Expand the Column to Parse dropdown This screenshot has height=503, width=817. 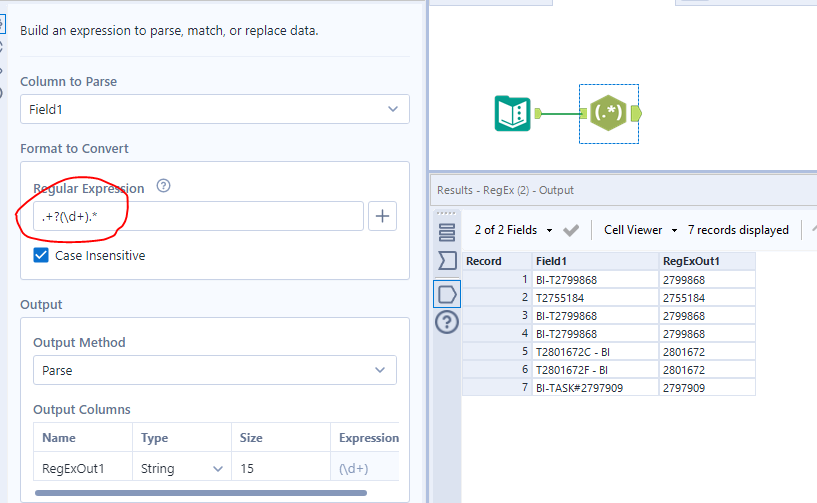click(x=214, y=109)
